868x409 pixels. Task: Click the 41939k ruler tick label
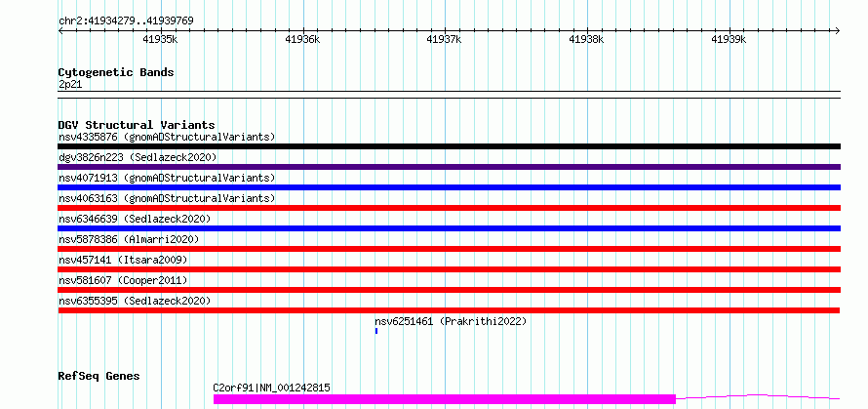729,39
